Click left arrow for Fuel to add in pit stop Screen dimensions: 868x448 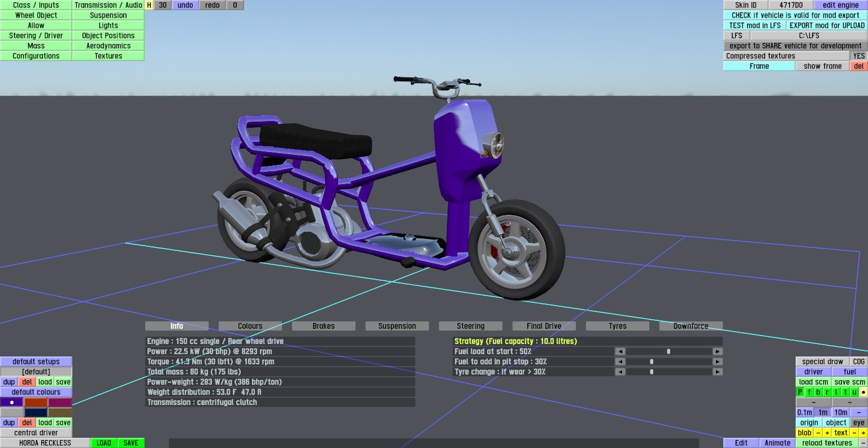[x=620, y=362]
